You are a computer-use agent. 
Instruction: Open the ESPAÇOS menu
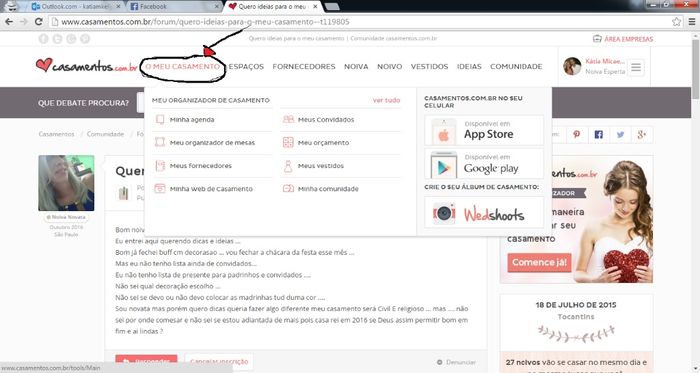tap(246, 66)
